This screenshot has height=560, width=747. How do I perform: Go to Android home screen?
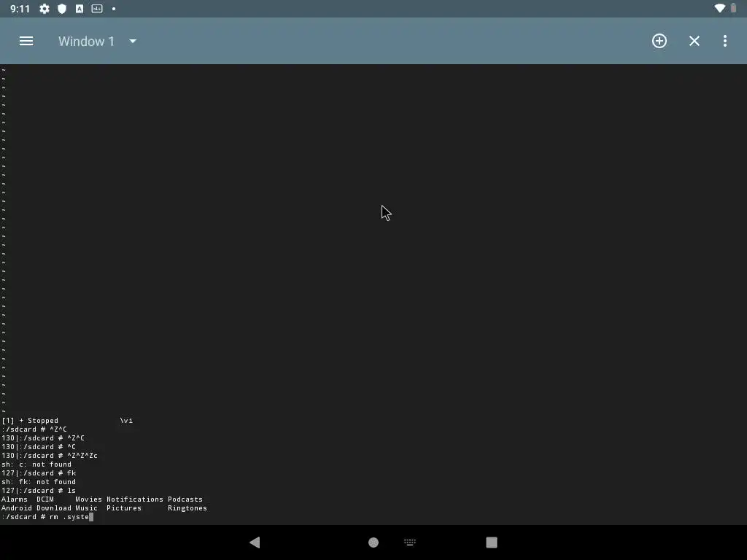click(373, 542)
